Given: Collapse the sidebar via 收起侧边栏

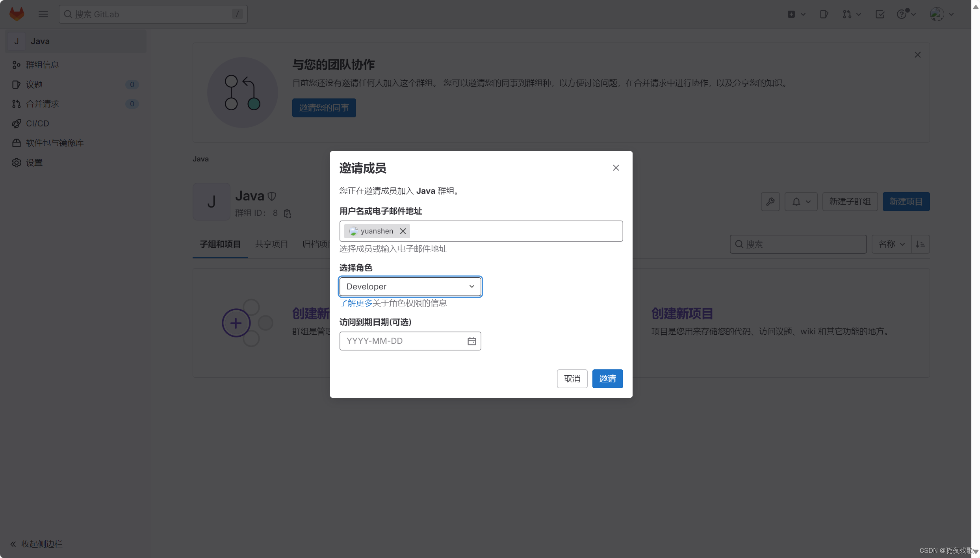Looking at the screenshot, I should tap(36, 544).
